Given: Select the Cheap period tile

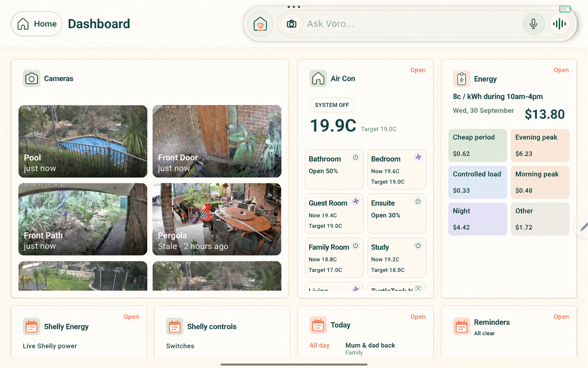Looking at the screenshot, I should (x=478, y=146).
